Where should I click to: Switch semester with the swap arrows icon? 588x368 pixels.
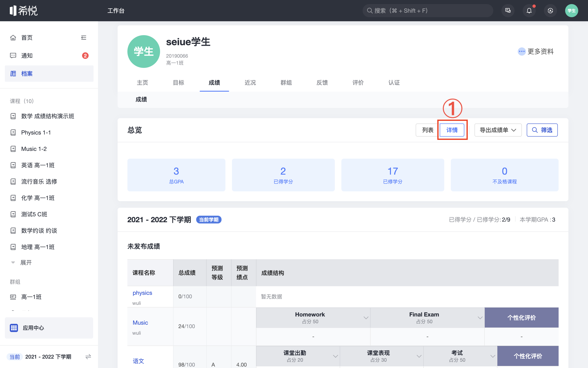pyautogui.click(x=88, y=357)
